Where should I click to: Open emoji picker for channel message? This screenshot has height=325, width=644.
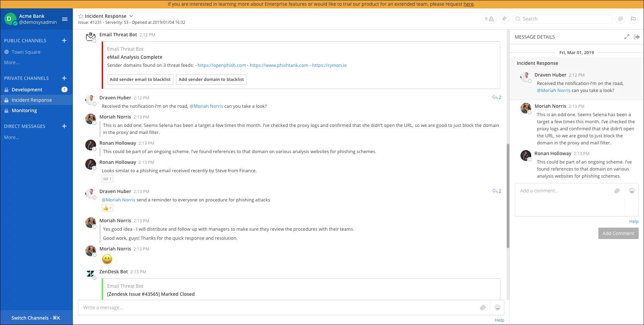tap(498, 308)
